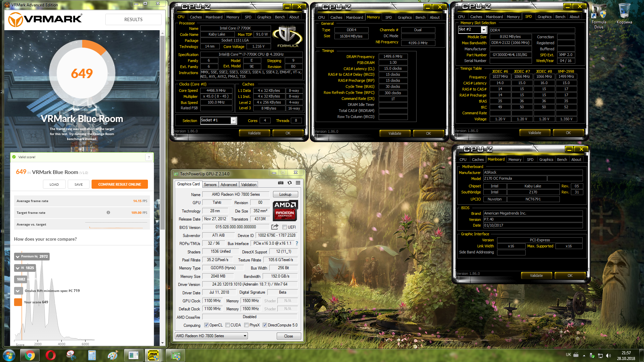This screenshot has height=362, width=644.
Task: Open SPD tab in the Memory CPU-Z window
Action: pos(388,17)
